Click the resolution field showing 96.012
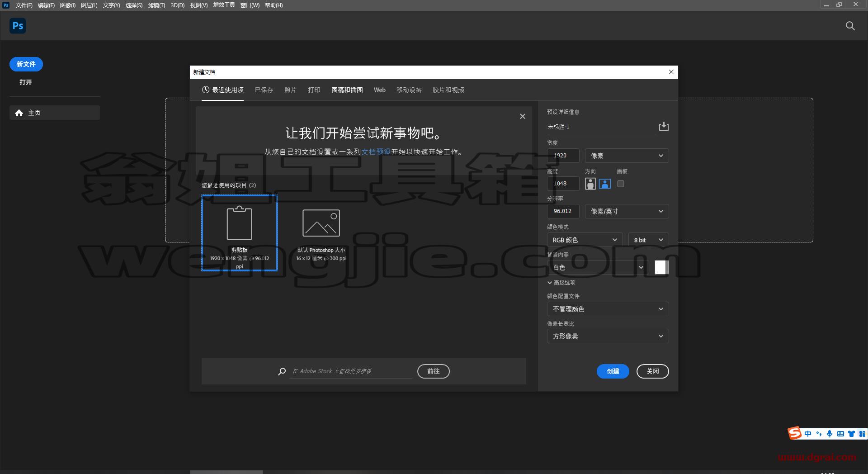Screen dimensions: 868x474 [x=563, y=211]
